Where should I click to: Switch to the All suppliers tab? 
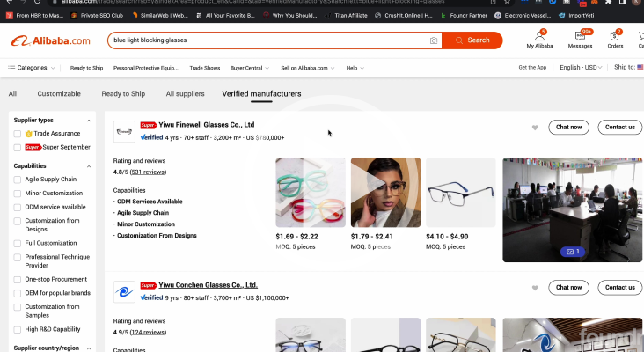point(183,93)
